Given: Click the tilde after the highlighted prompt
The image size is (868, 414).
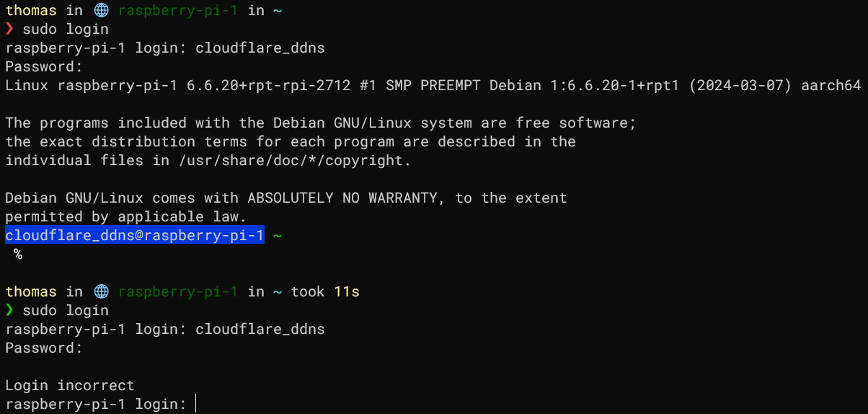Looking at the screenshot, I should point(277,236).
